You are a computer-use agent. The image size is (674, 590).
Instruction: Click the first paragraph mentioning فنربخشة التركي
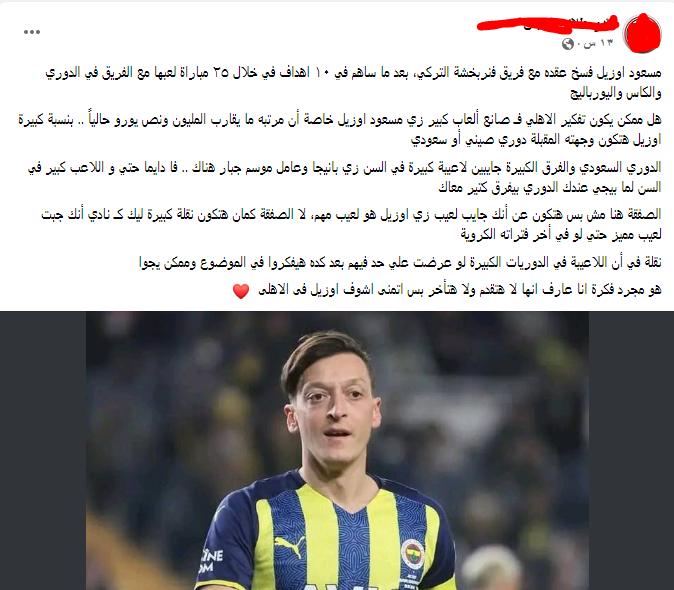353,83
